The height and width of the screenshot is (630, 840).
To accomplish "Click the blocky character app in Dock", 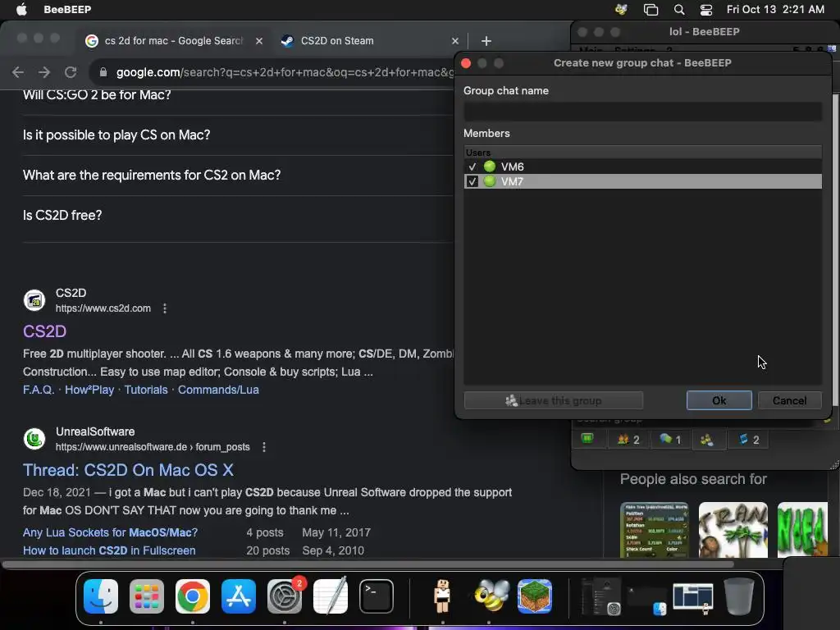I will 442,596.
